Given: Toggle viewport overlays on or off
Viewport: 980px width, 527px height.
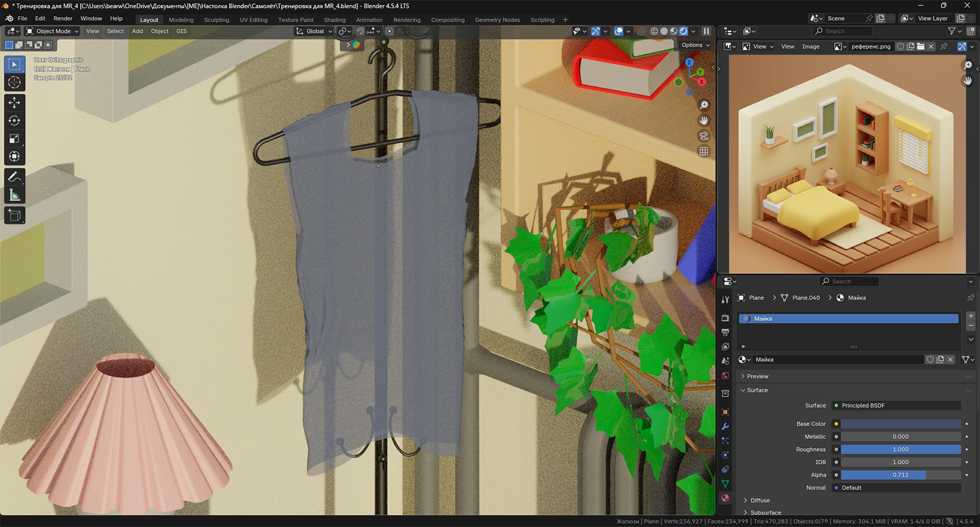Looking at the screenshot, I should pos(619,31).
